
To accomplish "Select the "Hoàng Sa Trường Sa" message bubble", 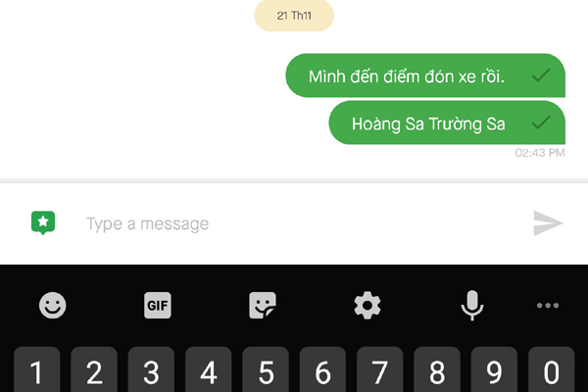I will tap(447, 122).
